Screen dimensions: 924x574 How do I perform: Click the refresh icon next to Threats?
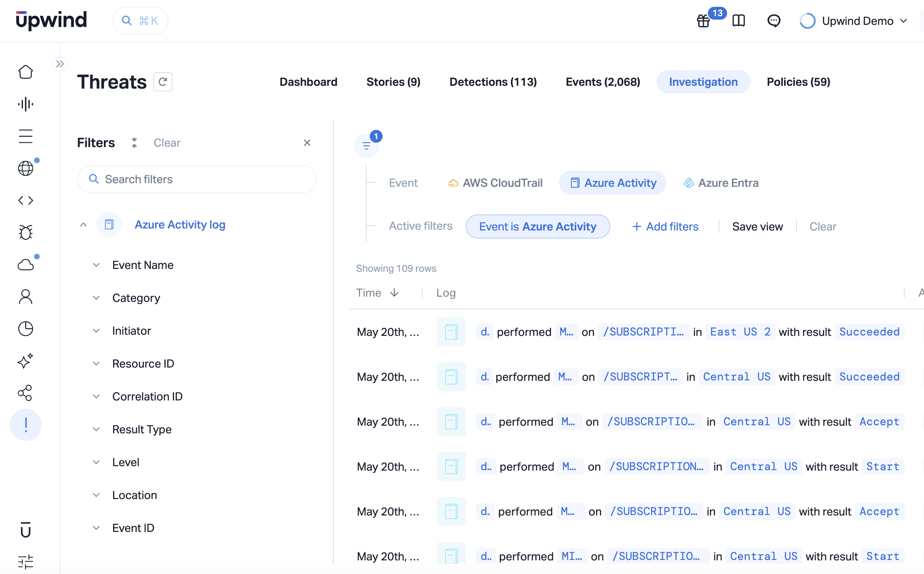click(x=163, y=82)
